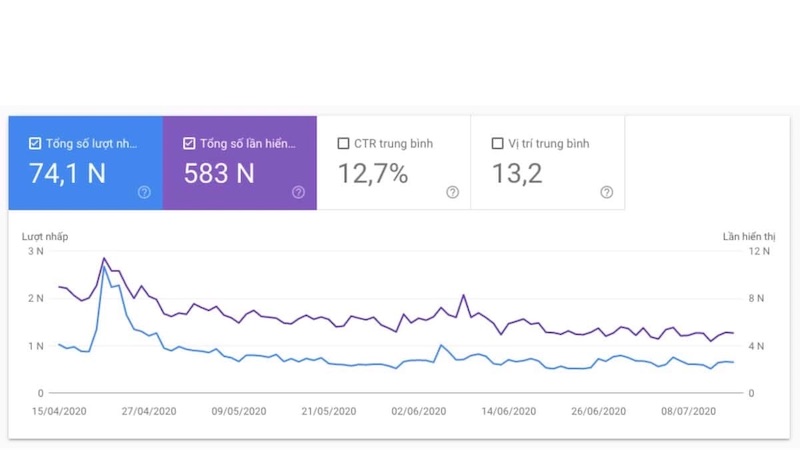Click the 02/06/2020 date label
The image size is (800, 450).
(x=417, y=411)
